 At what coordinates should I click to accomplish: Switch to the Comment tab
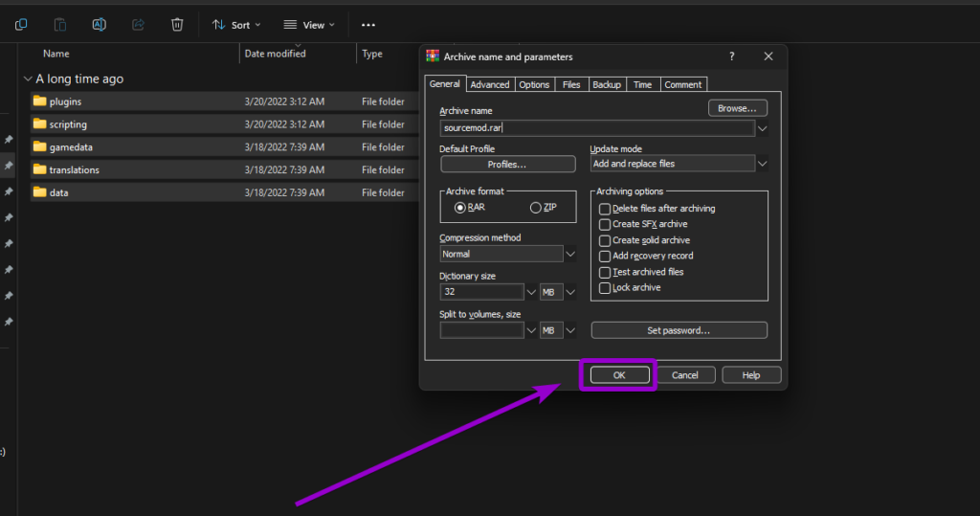coord(683,84)
